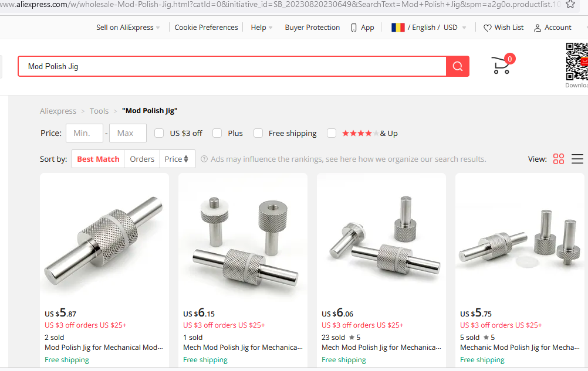Go to Tools breadcrumb link

pyautogui.click(x=99, y=111)
